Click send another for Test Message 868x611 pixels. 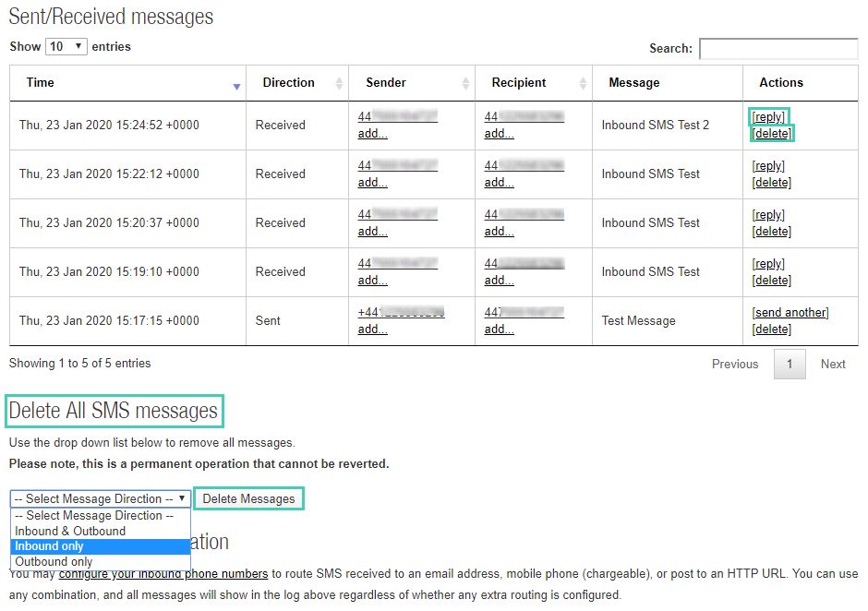coord(790,312)
